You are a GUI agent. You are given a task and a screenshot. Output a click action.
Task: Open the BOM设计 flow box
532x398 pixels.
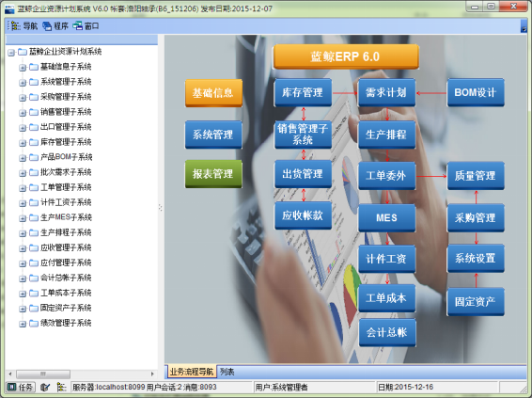[476, 92]
